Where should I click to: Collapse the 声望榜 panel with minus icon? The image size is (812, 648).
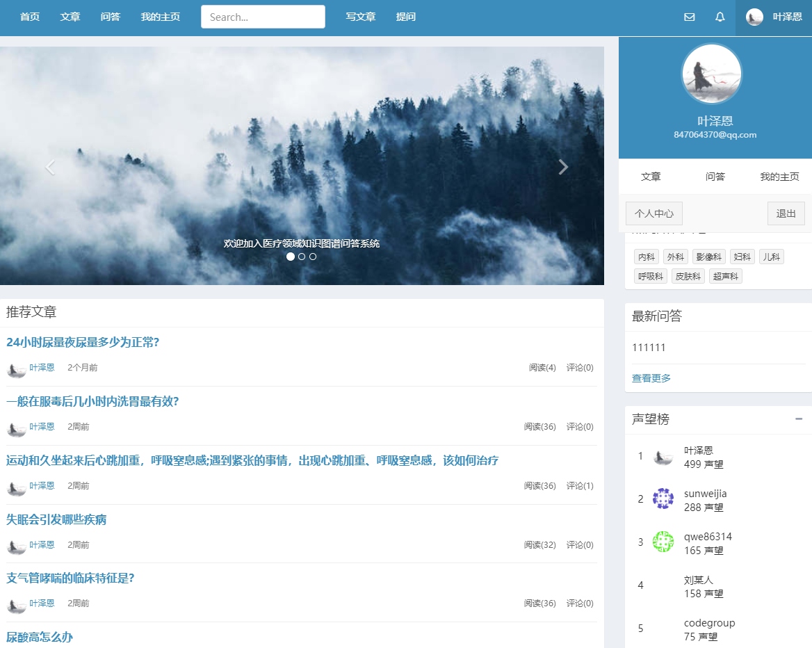click(x=799, y=419)
